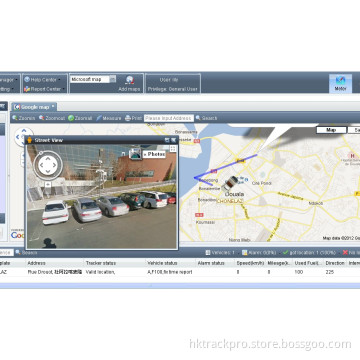Screen dimensions: 360x360
Task: Click the Zoomout tool
Action: click(x=52, y=118)
